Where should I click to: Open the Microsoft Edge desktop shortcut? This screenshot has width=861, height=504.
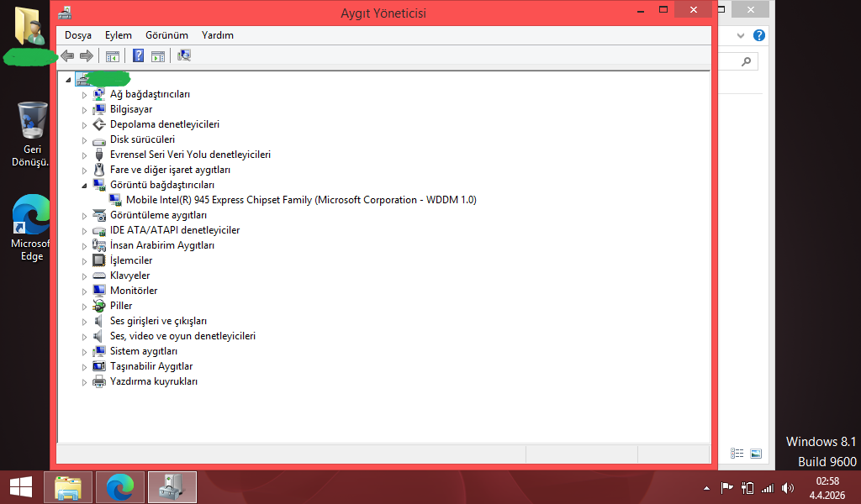tap(30, 228)
